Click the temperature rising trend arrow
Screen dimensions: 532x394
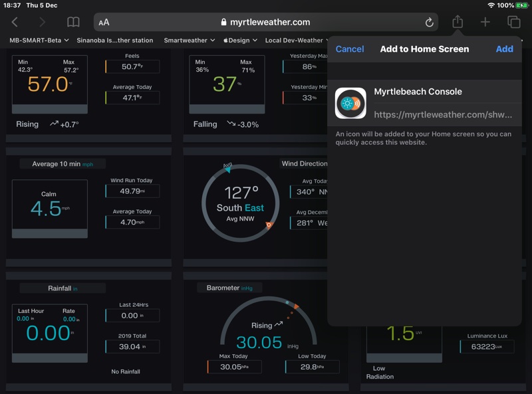[x=54, y=124]
